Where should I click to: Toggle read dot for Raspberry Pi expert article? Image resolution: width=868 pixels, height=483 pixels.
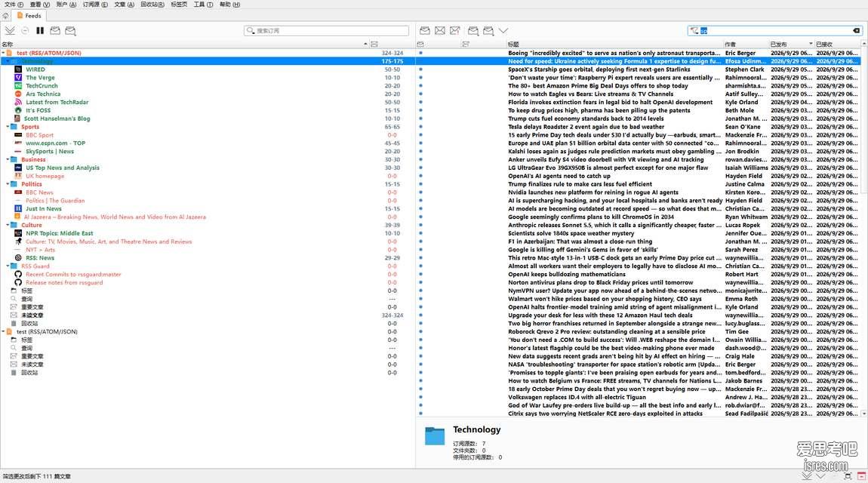tap(420, 78)
